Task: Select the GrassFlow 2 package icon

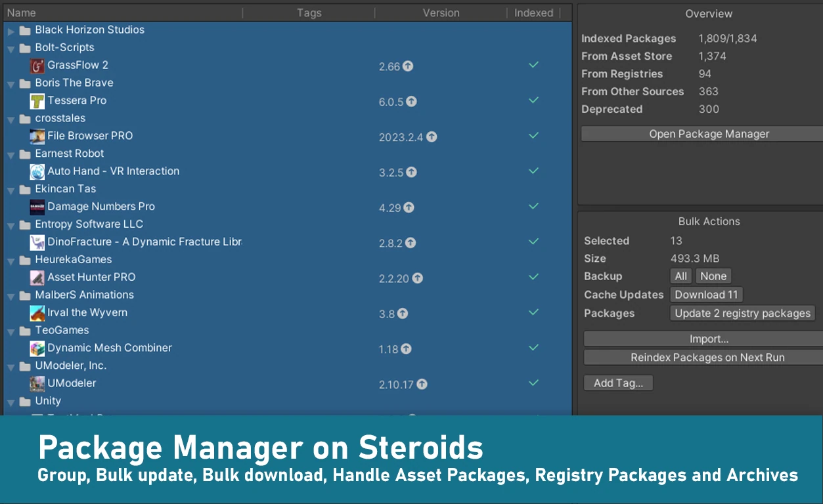Action: click(x=37, y=66)
